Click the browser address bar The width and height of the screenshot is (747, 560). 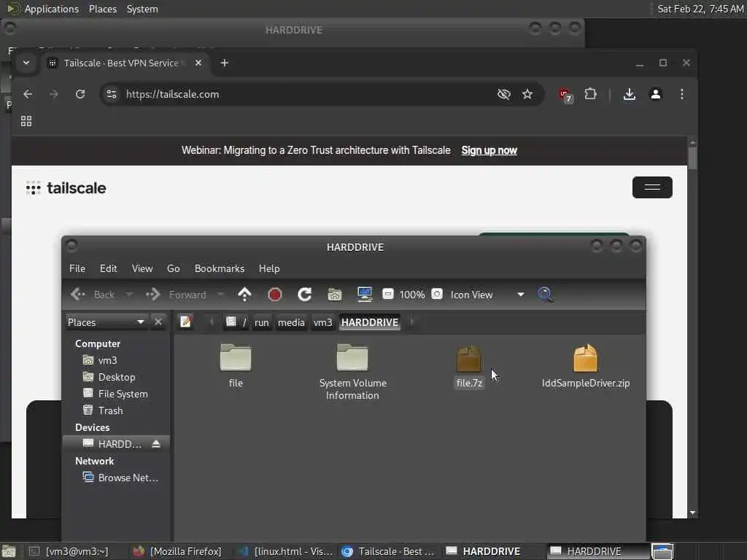point(305,94)
